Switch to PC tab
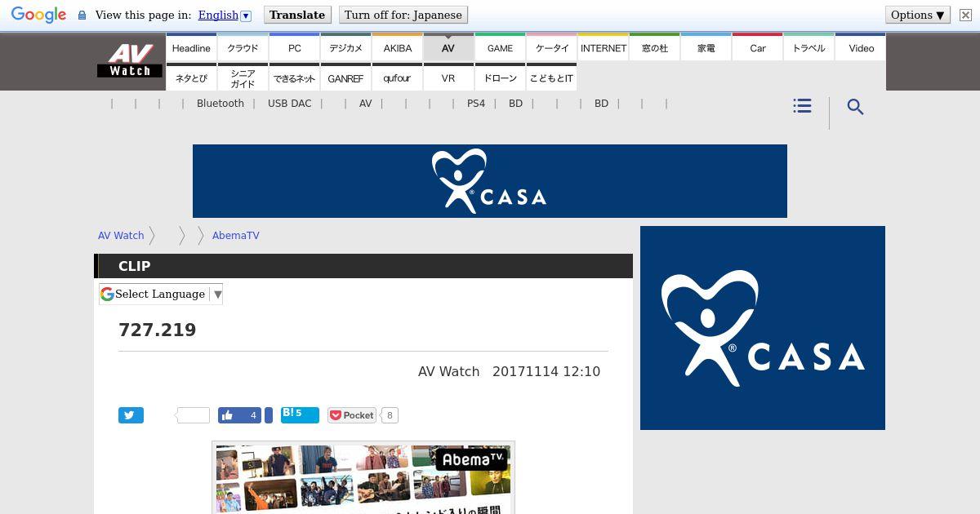 pos(295,47)
